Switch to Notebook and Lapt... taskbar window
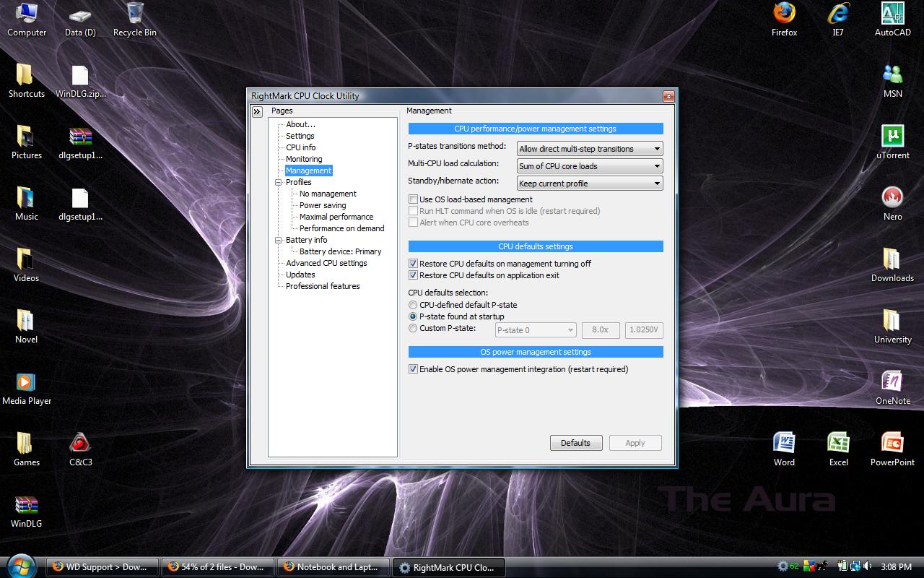 333,567
